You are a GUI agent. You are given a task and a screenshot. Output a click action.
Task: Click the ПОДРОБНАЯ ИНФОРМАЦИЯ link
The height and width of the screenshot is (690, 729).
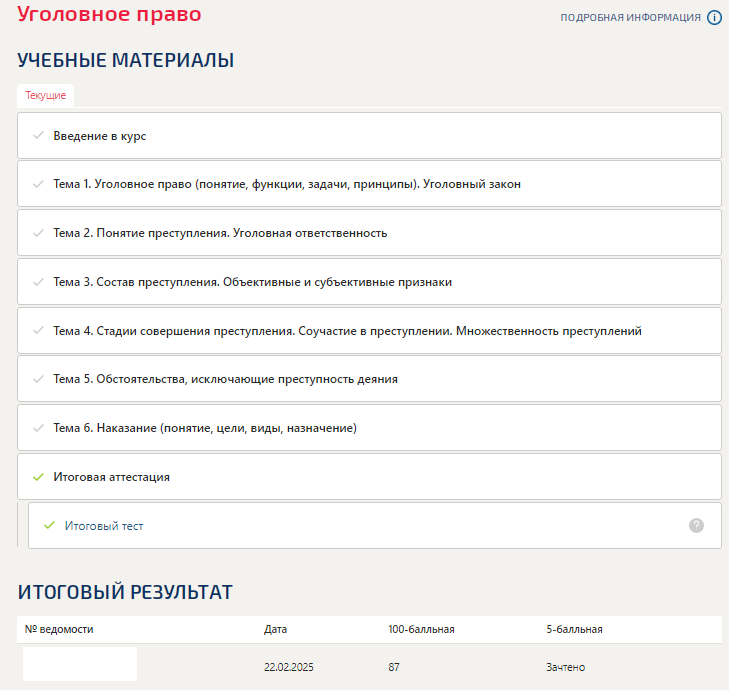click(630, 18)
